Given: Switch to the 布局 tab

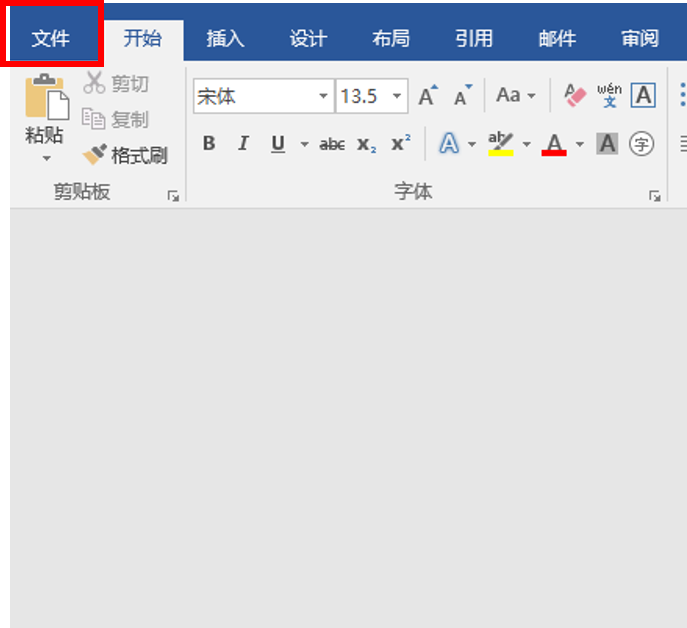Looking at the screenshot, I should point(391,39).
